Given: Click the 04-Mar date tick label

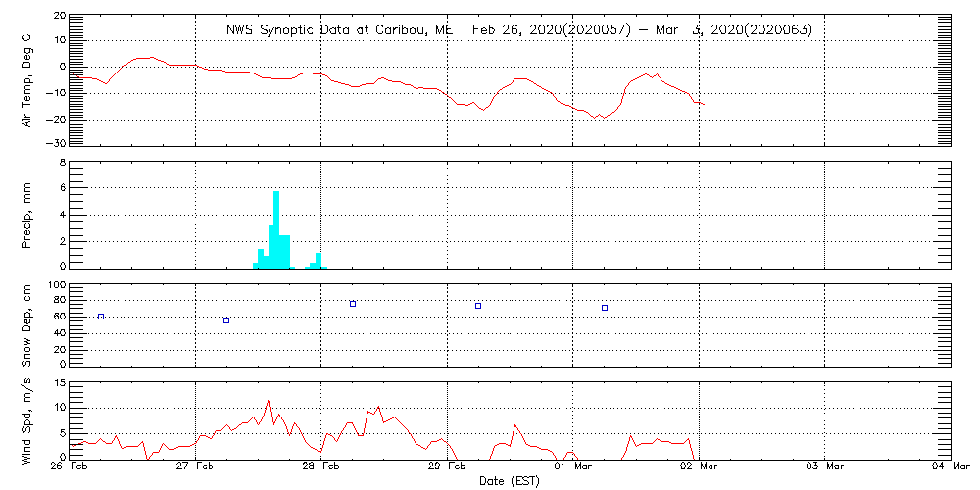Looking at the screenshot, I should [950, 467].
